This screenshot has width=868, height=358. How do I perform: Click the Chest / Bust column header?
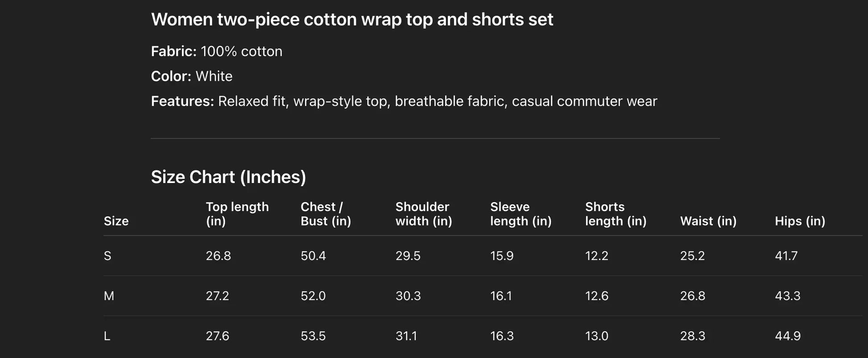[326, 214]
